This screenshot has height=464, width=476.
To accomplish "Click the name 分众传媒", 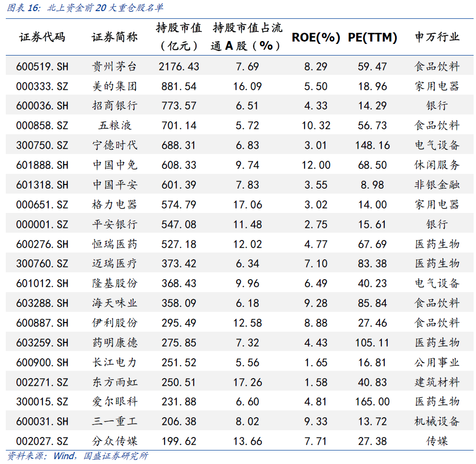I will 115,441.
